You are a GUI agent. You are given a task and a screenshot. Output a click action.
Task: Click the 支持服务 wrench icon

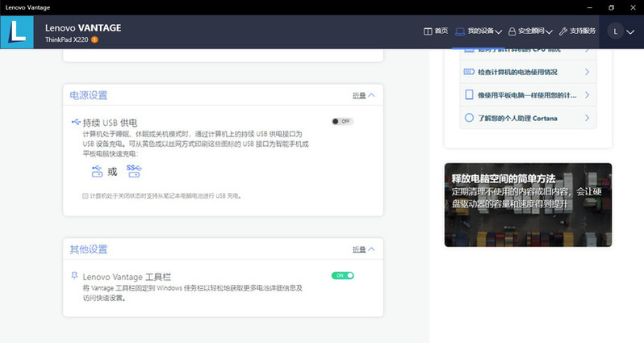563,31
